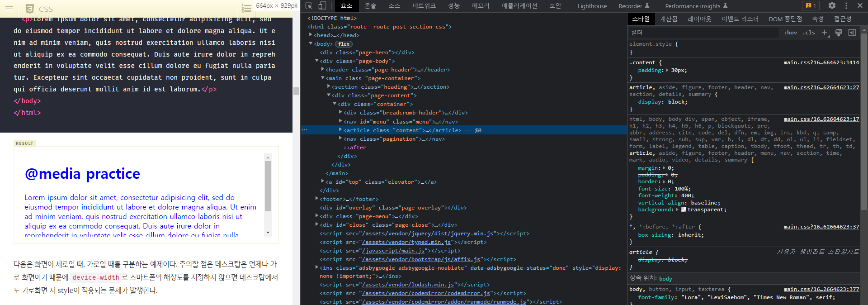This screenshot has width=868, height=305.
Task: Collapse the body element node
Action: pos(311,43)
